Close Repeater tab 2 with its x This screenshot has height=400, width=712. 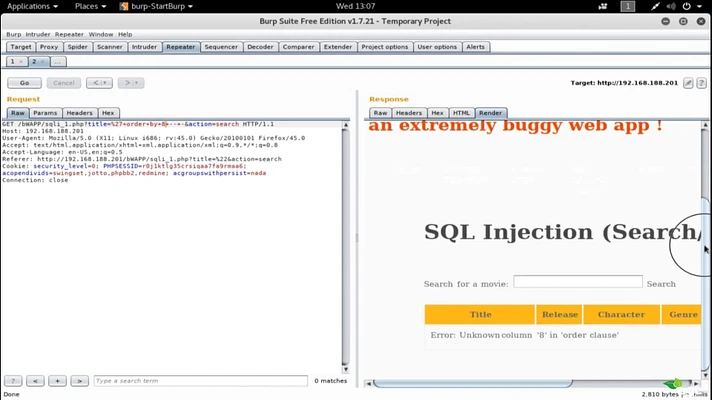point(43,62)
